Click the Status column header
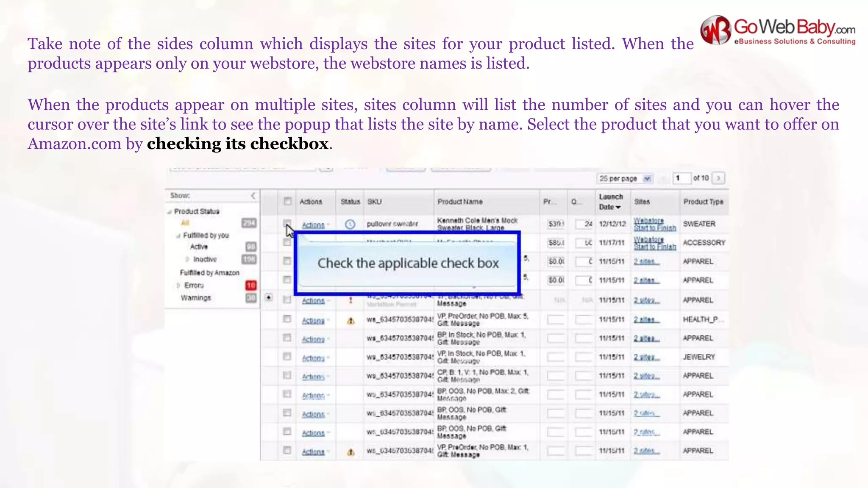This screenshot has height=488, width=868. coord(350,202)
